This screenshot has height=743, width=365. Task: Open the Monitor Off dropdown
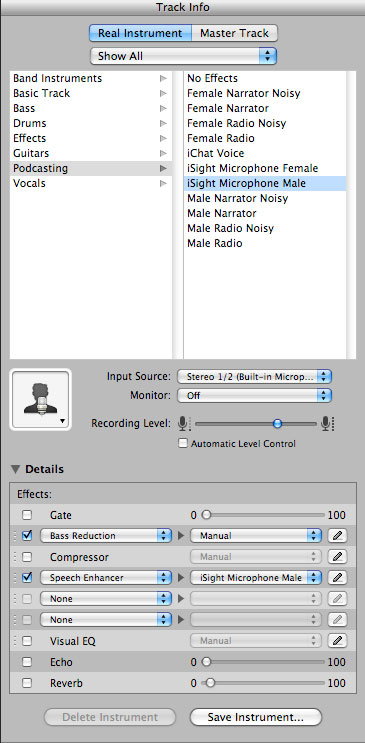click(255, 395)
